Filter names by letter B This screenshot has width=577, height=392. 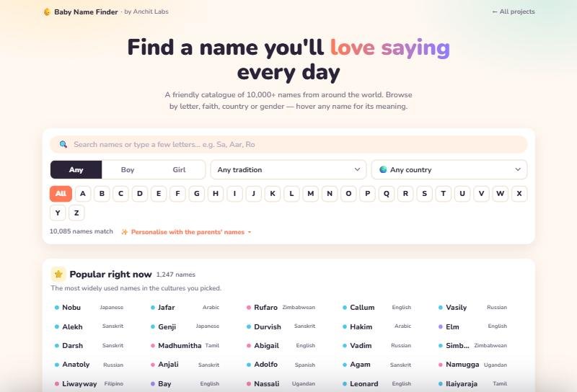point(102,193)
